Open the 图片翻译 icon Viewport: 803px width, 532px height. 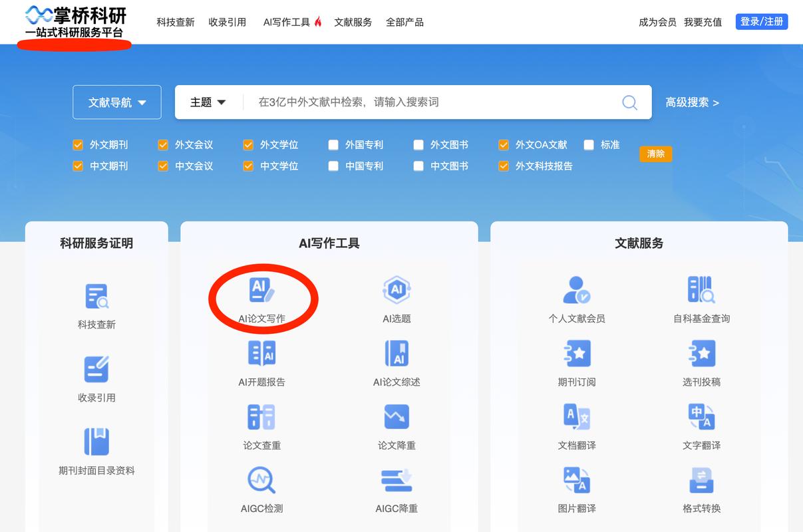click(x=576, y=480)
